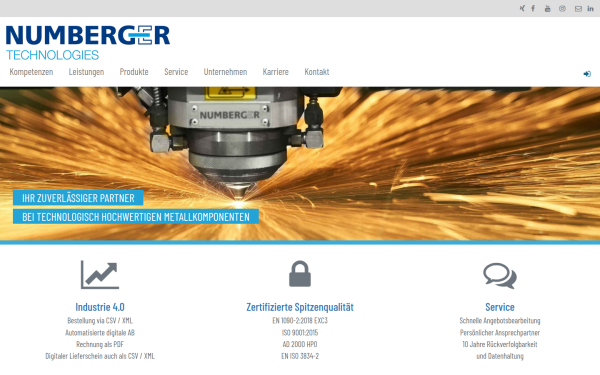Open the Produkte menu item
This screenshot has width=600, height=375.
coord(134,72)
